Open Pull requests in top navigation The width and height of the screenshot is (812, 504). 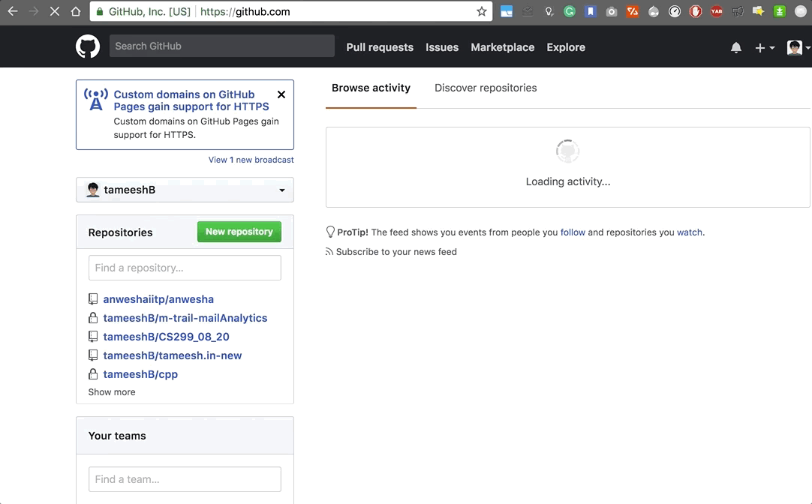[380, 47]
